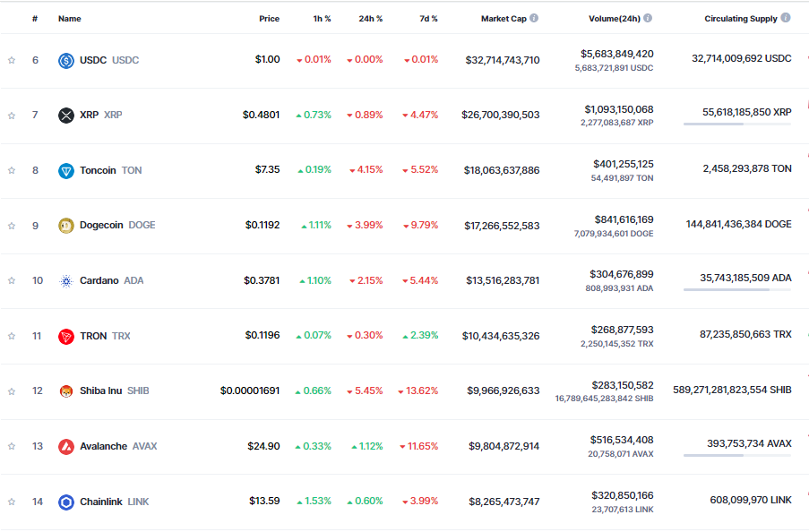
Task: Click the USDC coin logo icon
Action: [65, 60]
